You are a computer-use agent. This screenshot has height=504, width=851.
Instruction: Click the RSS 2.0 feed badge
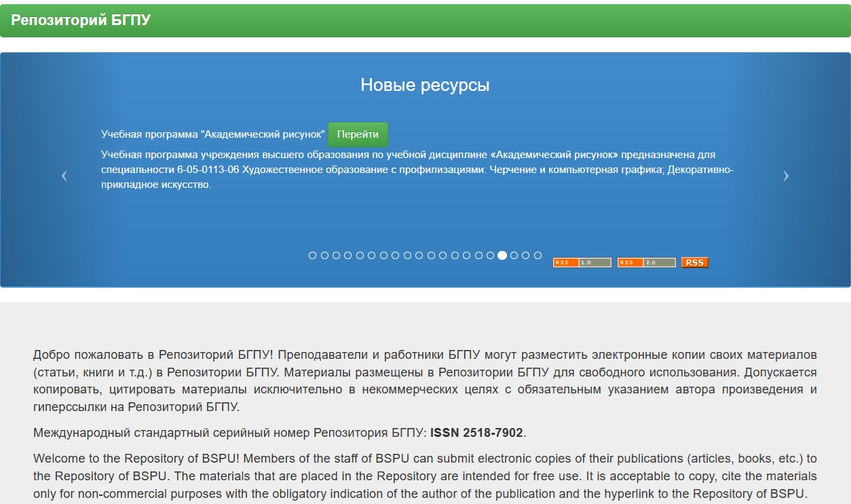click(x=647, y=263)
